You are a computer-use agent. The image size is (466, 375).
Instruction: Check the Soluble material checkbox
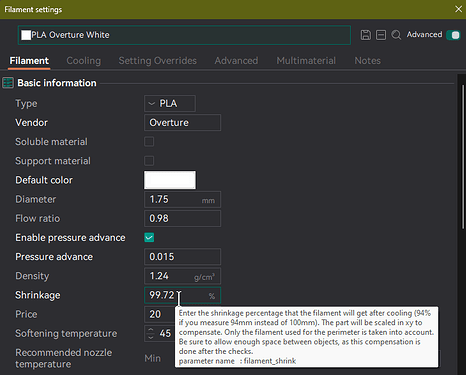click(149, 142)
